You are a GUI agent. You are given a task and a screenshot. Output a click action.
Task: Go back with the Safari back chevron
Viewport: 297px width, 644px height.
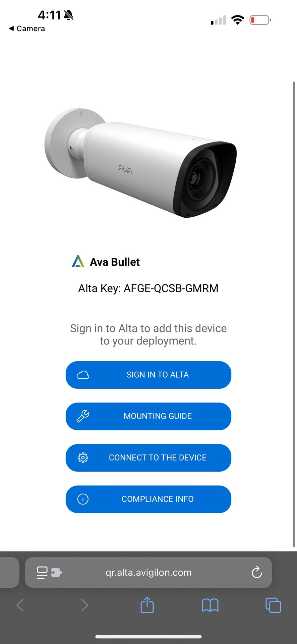coord(20,605)
